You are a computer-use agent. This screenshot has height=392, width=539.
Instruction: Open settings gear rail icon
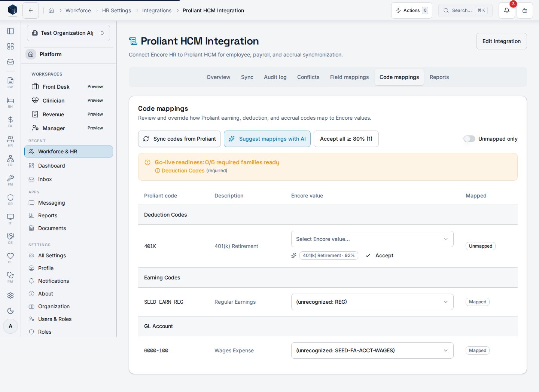10,295
